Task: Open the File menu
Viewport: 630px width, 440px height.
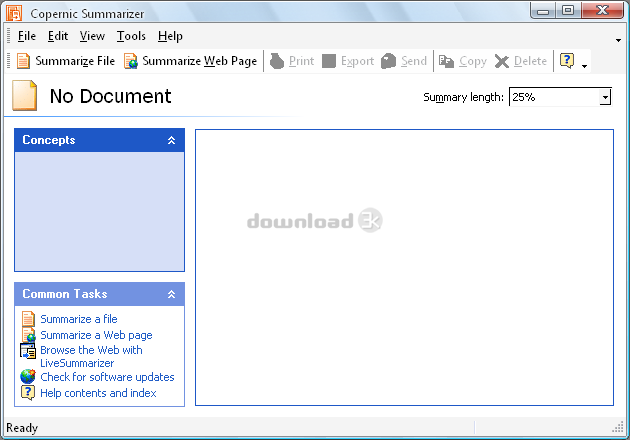Action: (x=27, y=36)
